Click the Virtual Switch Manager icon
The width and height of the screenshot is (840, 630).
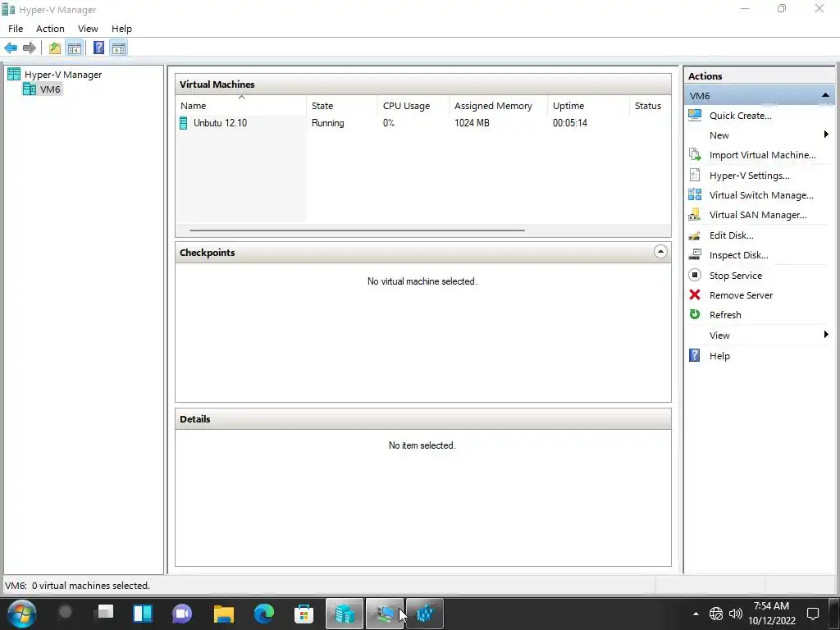pyautogui.click(x=695, y=195)
